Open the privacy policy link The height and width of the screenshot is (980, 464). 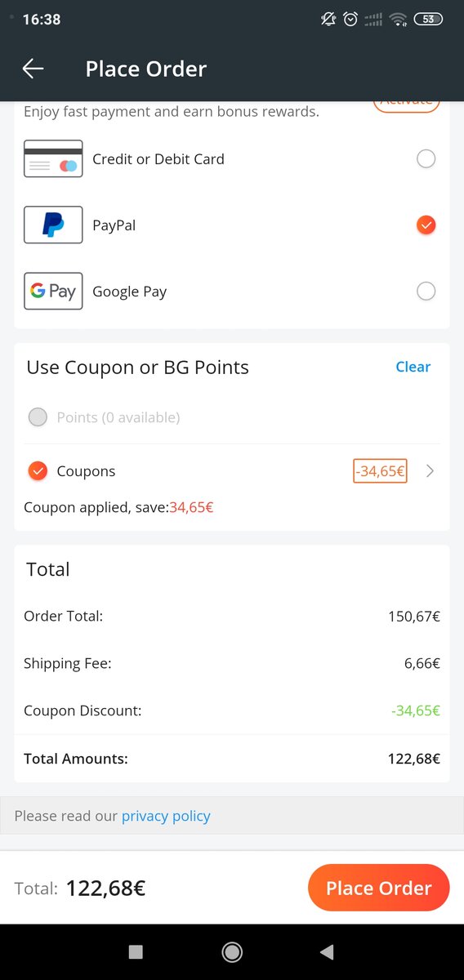(166, 816)
